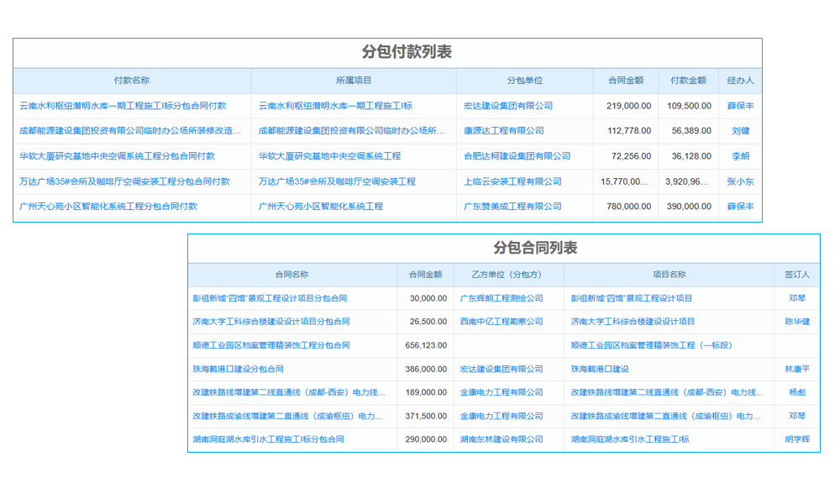Select operator 张小东

735,181
